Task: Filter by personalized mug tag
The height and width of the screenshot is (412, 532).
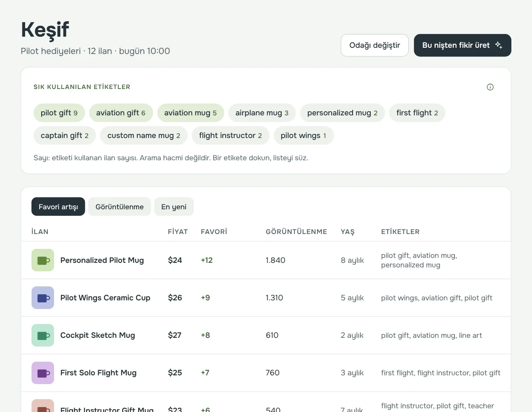Action: [x=342, y=113]
